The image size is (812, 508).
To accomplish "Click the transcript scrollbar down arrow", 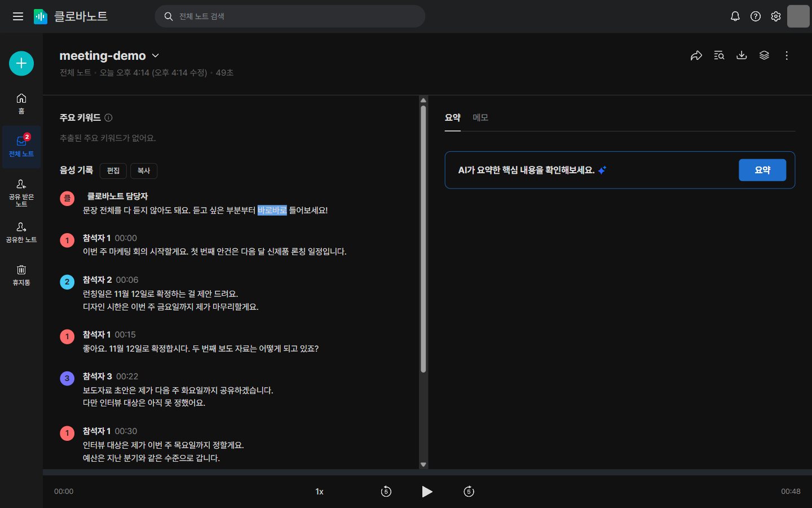I will (423, 465).
